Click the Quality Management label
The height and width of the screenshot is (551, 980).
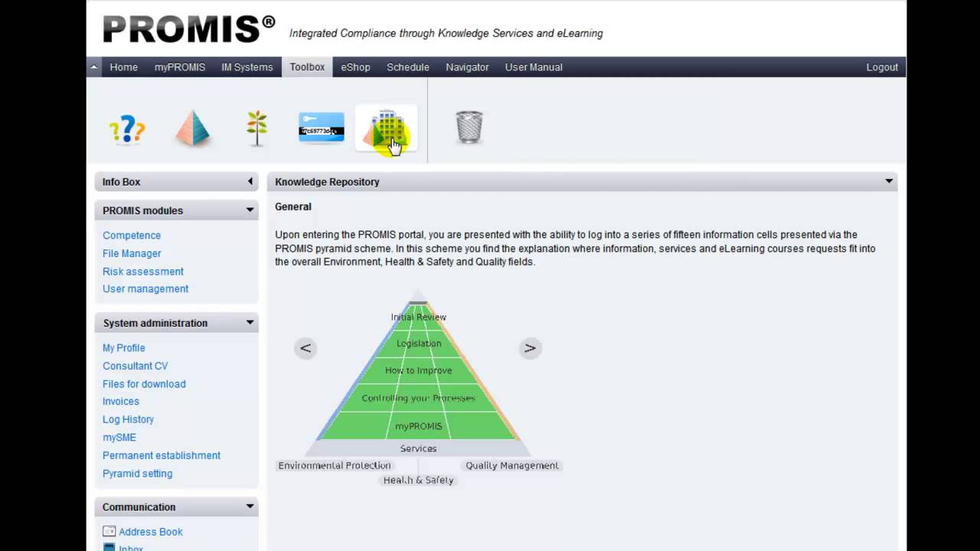pos(512,465)
